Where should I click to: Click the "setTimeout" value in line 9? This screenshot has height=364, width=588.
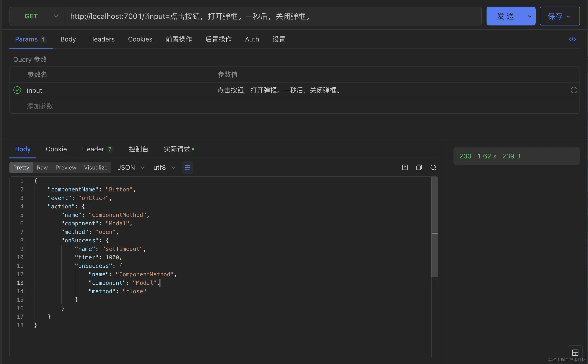point(122,249)
